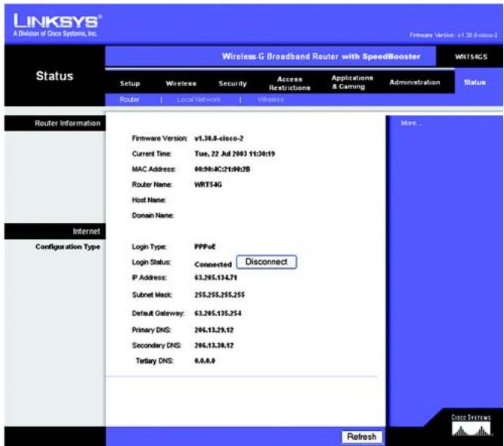Open the Administration tab
This screenshot has width=504, height=446.
pyautogui.click(x=414, y=82)
